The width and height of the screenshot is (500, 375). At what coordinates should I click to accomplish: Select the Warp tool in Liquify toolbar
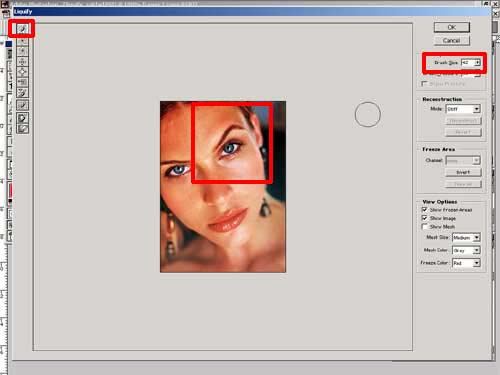coord(22,29)
